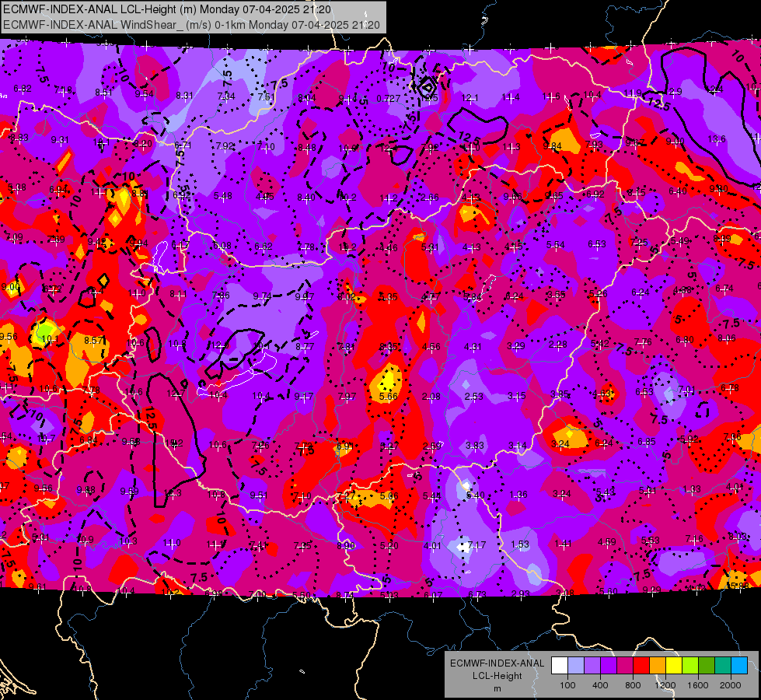Click the legend tick label '1200'
761x700 pixels.
665,685
